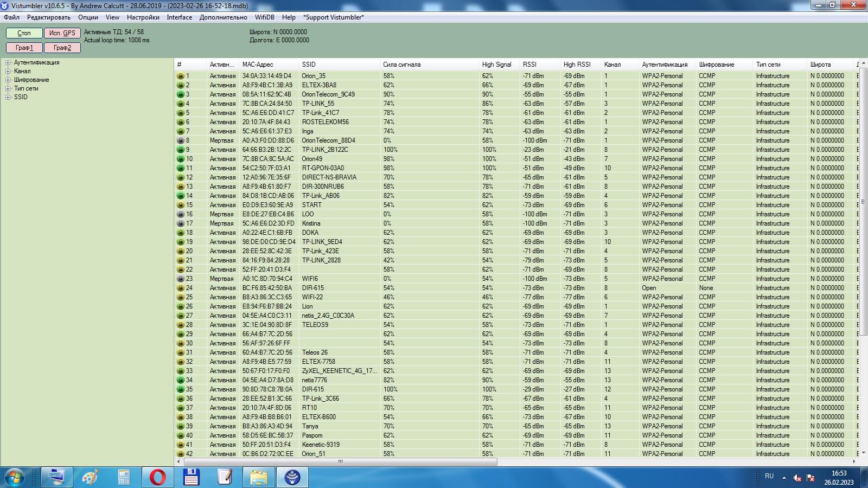Open the Windows Start menu orb

click(x=15, y=478)
